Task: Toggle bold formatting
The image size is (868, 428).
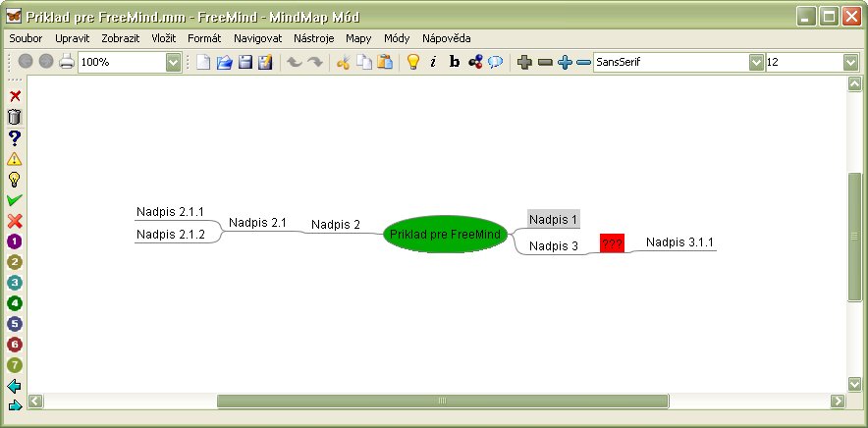Action: (x=455, y=62)
